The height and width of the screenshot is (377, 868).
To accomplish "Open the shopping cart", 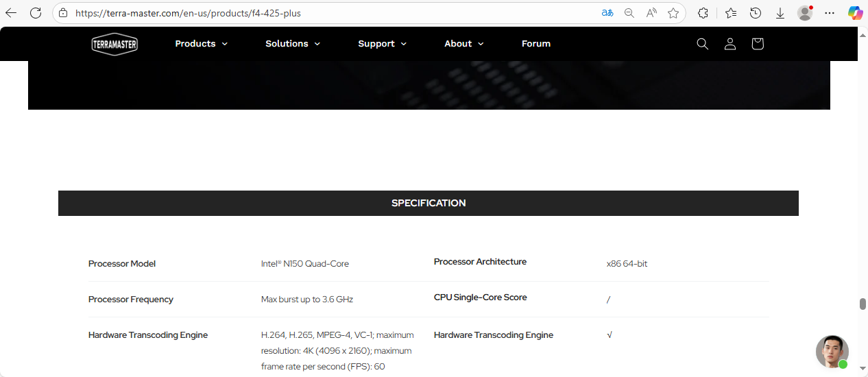I will pos(757,44).
